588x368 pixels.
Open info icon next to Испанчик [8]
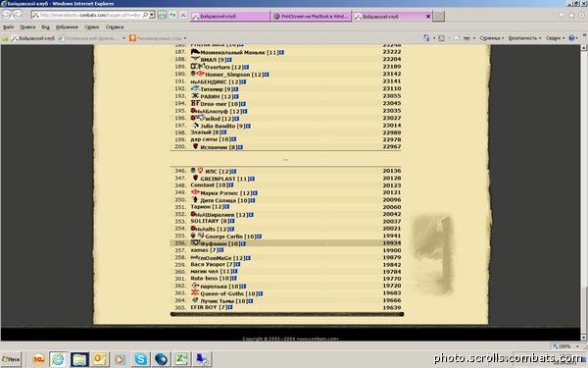tap(240, 147)
